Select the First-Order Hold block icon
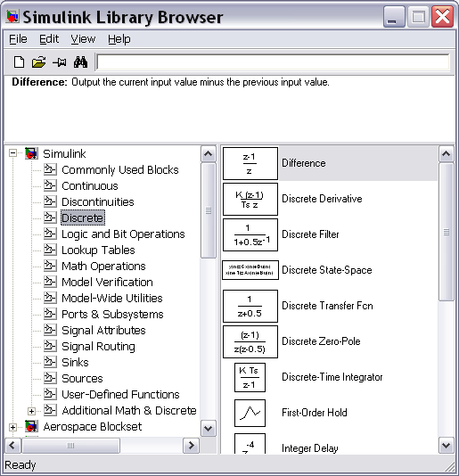This screenshot has height=476, width=459. pyautogui.click(x=250, y=413)
